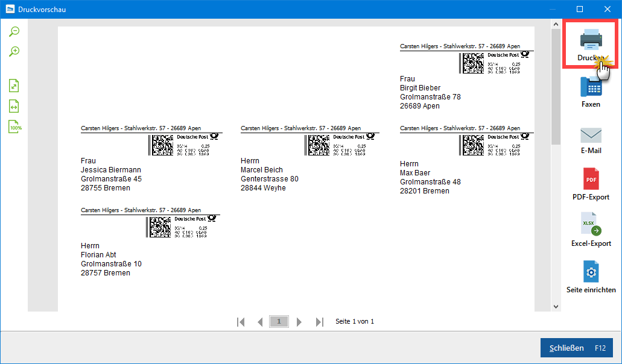The image size is (622, 364).
Task: Export the labels with PDF-Export
Action: point(591,180)
